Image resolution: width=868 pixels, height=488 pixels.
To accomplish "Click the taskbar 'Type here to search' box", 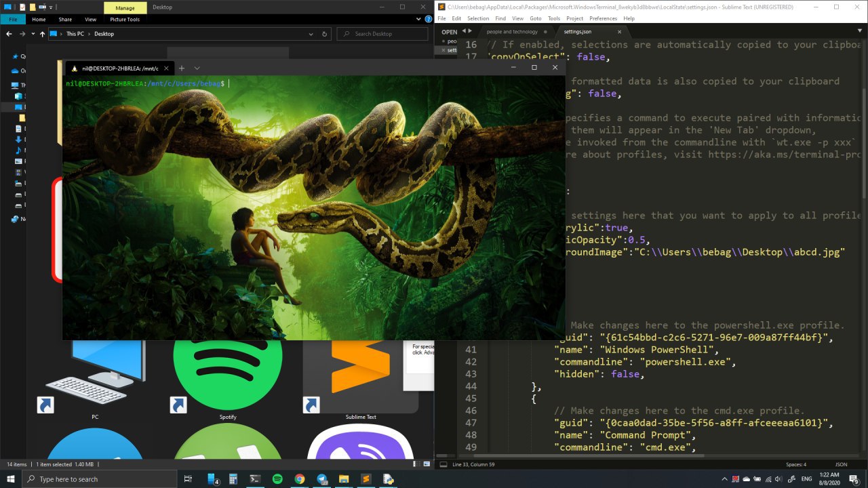I will [x=100, y=479].
